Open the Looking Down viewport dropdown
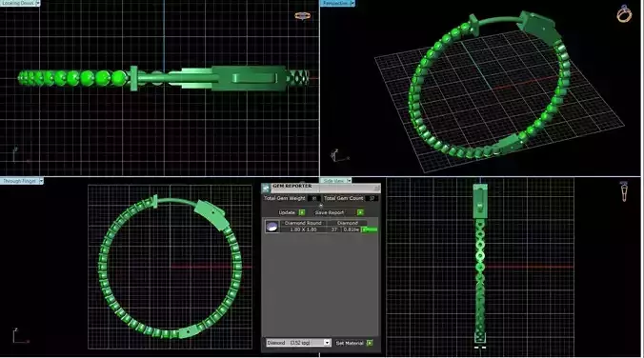Screen dimensions: 644x358 point(38,3)
